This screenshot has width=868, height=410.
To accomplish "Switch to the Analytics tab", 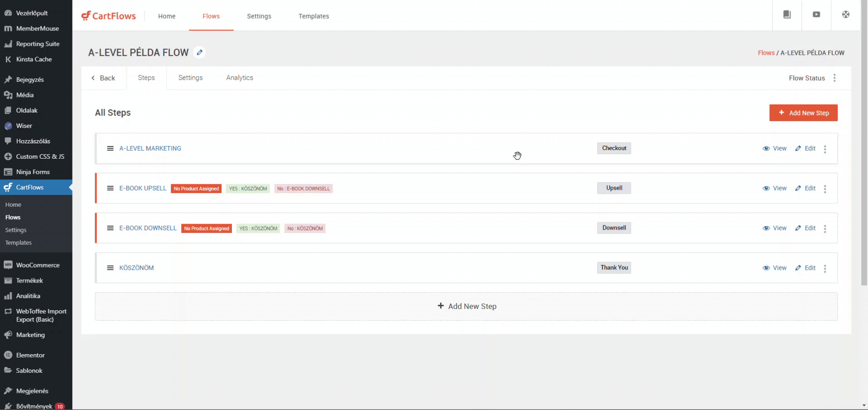I will click(x=240, y=78).
